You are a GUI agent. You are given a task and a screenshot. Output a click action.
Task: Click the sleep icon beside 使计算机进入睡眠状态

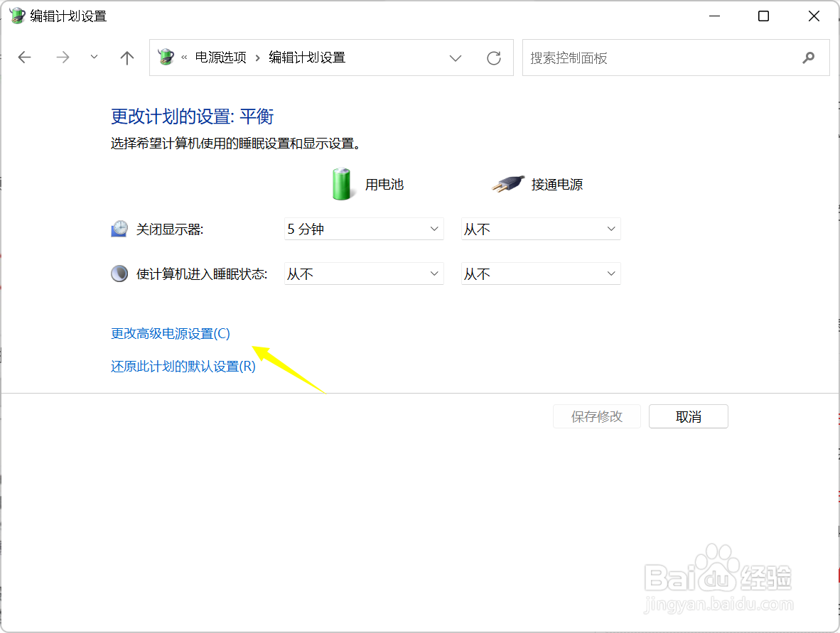[x=119, y=273]
